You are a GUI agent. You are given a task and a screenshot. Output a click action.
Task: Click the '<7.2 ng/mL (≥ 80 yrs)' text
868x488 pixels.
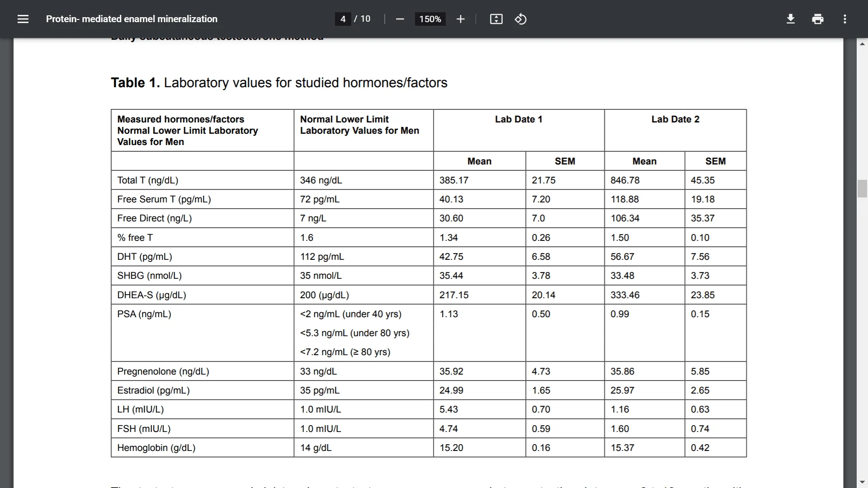tap(345, 352)
